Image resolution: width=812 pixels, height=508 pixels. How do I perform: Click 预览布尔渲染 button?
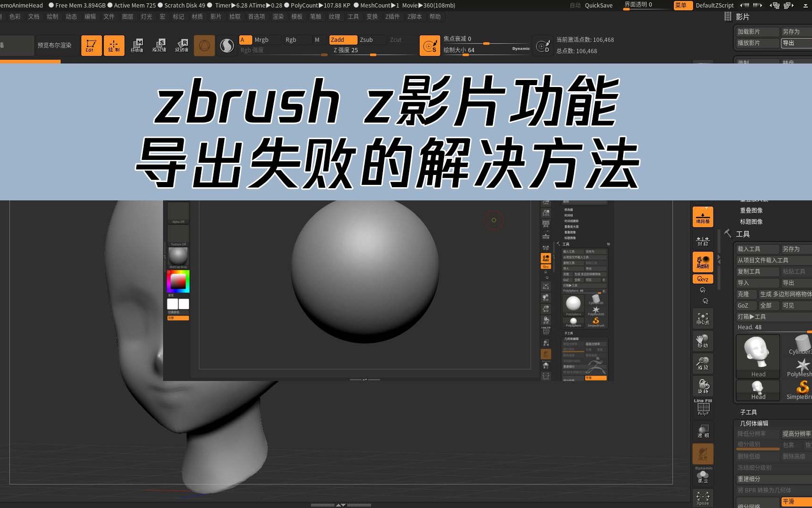(55, 46)
